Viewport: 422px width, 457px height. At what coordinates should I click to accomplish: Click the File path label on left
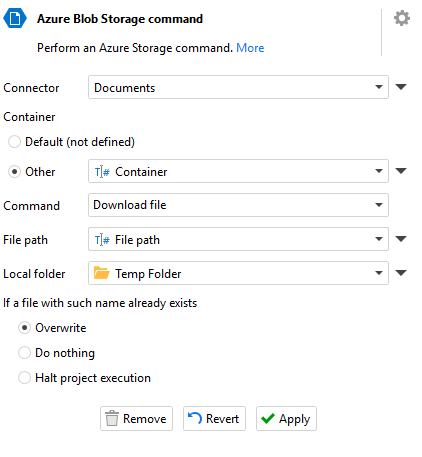point(25,240)
